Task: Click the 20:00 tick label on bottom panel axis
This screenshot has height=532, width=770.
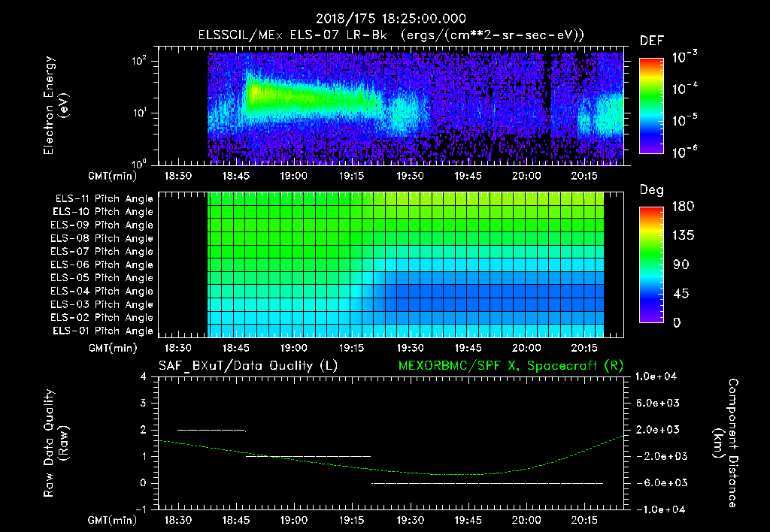Action: [x=526, y=520]
